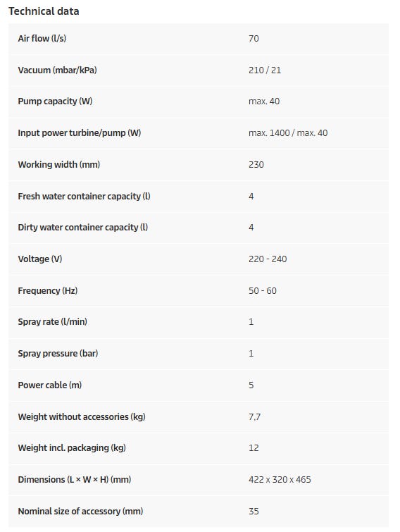Screen dimensions: 400x532
Task: Select Fresh water container capacity label
Action: (x=84, y=196)
